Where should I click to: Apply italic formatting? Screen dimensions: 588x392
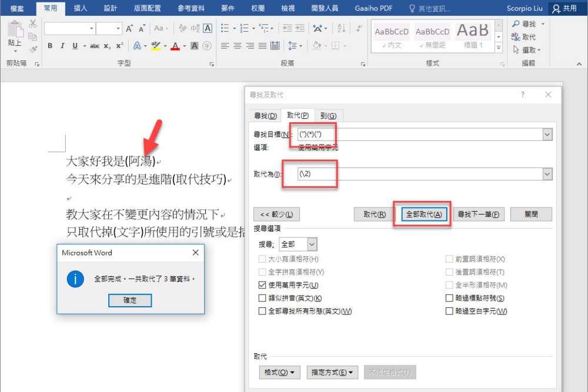click(62, 46)
